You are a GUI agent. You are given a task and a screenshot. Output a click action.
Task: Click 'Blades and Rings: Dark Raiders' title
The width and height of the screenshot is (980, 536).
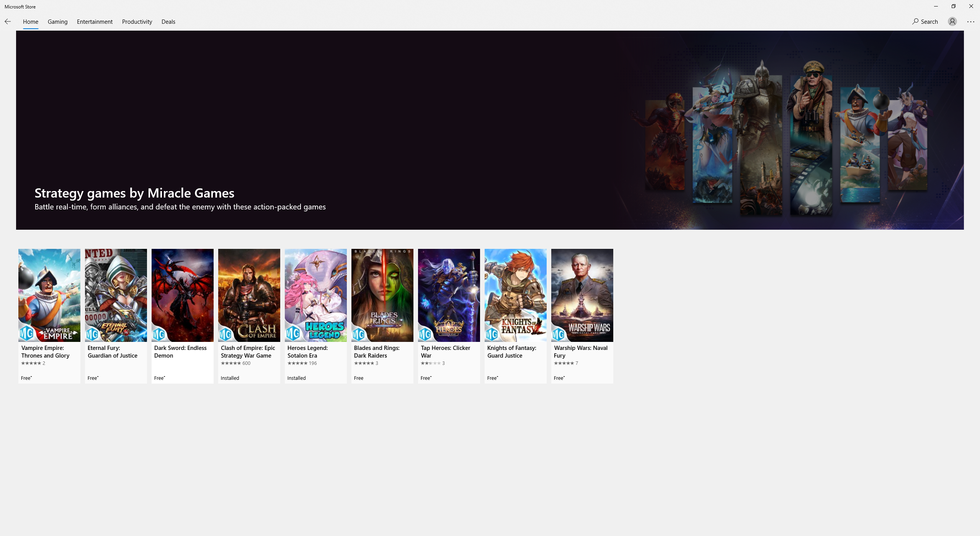(x=377, y=351)
